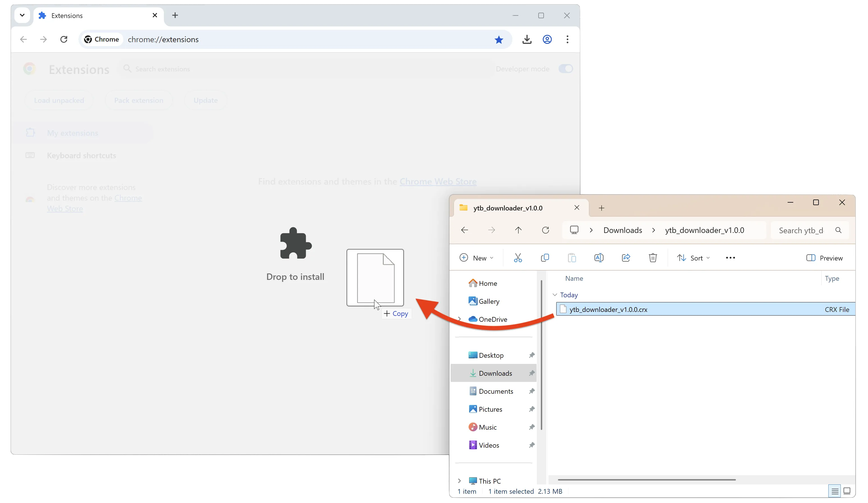Select the ytb_downloader_v1.0.0.crx file
The width and height of the screenshot is (868, 503).
tap(706, 309)
